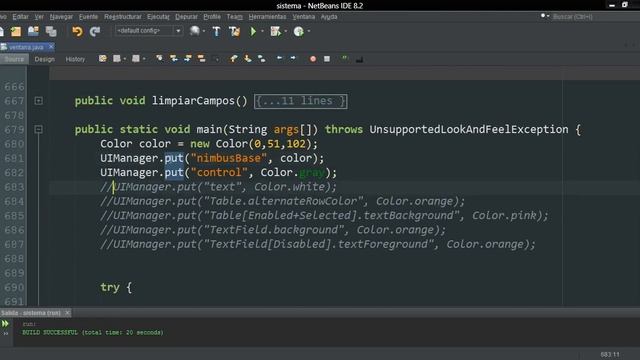Open the Fuente menu
The width and height of the screenshot is (640, 360).
[88, 17]
